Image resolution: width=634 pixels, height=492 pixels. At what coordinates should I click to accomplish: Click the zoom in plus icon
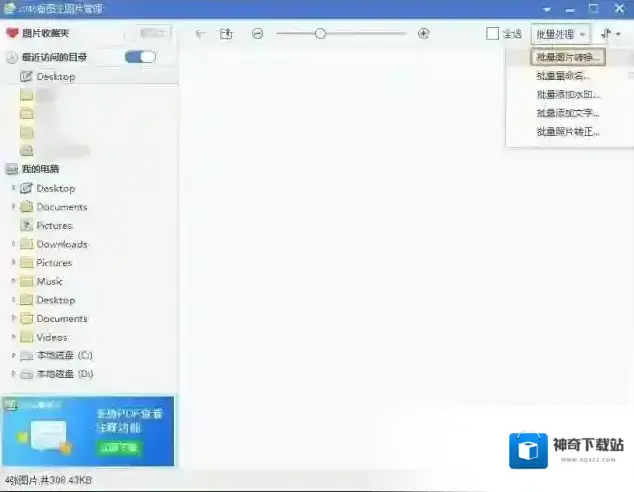424,34
